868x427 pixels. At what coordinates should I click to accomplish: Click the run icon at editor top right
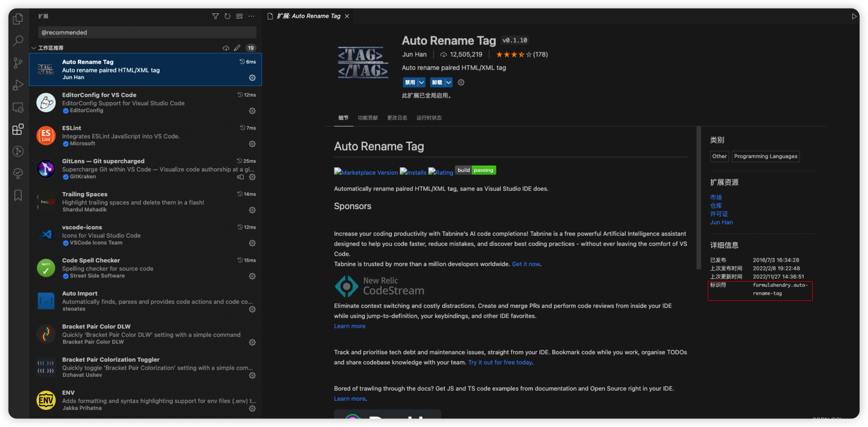[854, 16]
